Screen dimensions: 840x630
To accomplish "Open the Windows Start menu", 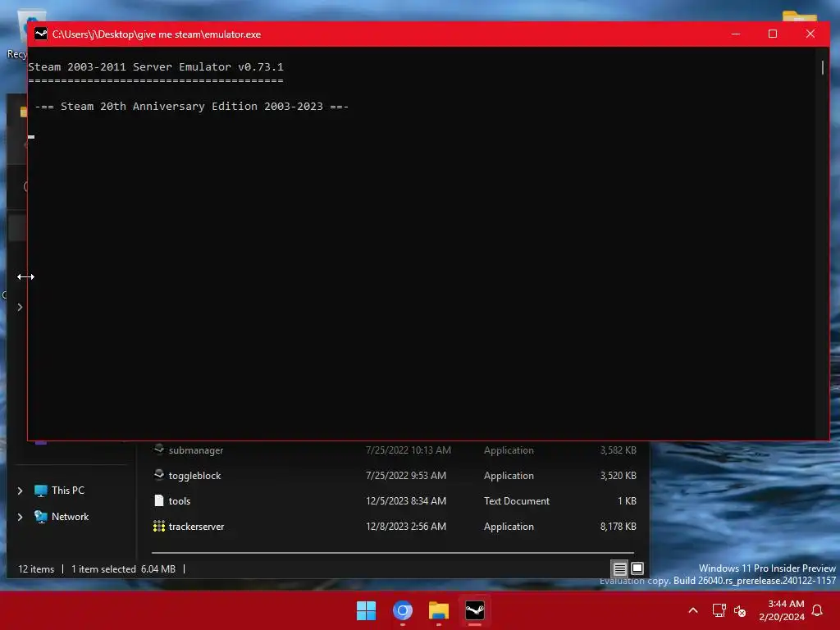I will [367, 610].
